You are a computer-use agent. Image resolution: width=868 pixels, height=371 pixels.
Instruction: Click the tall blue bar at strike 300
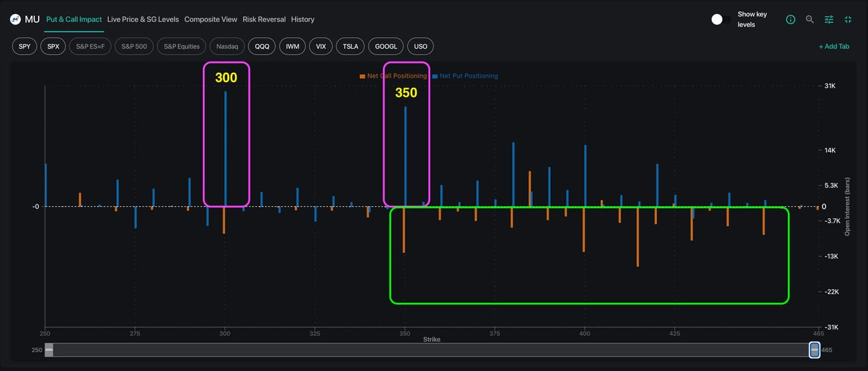click(226, 147)
